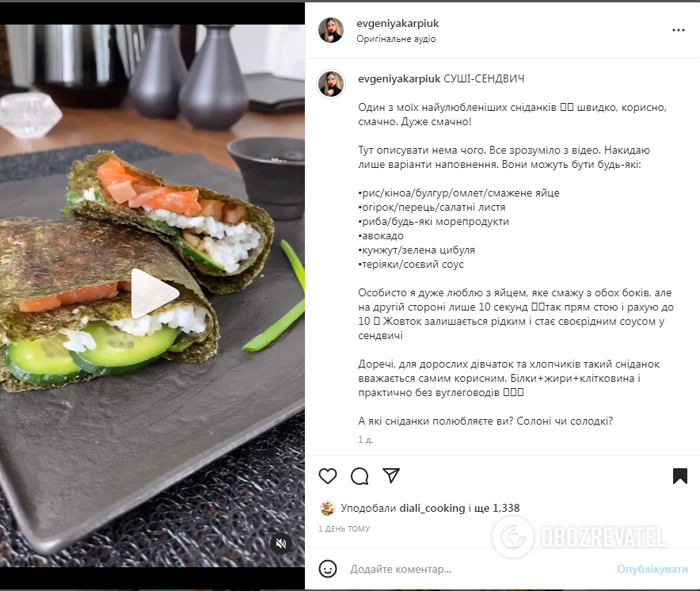The image size is (700, 591).
Task: Toggle the saved bookmark icon
Action: tap(680, 476)
